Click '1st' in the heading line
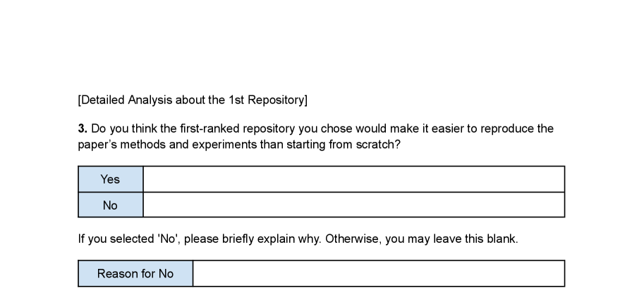644x300 pixels. coord(236,100)
